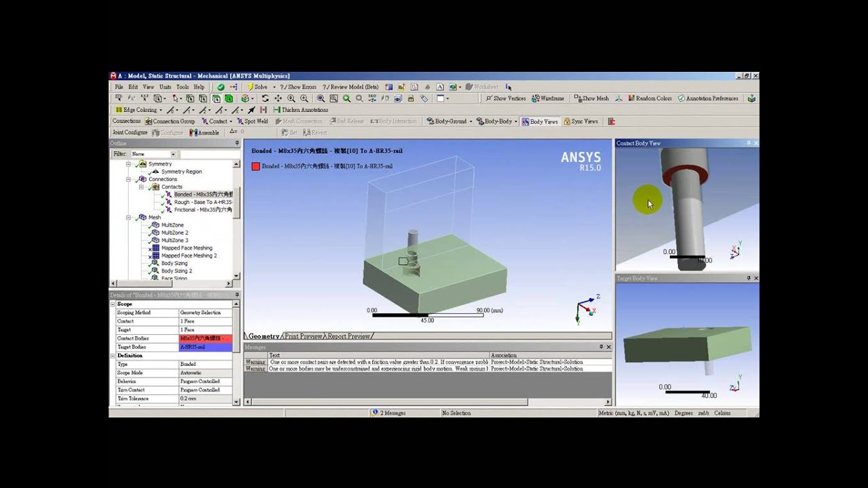Click the Type Bonded value field
868x488 pixels.
(205, 364)
